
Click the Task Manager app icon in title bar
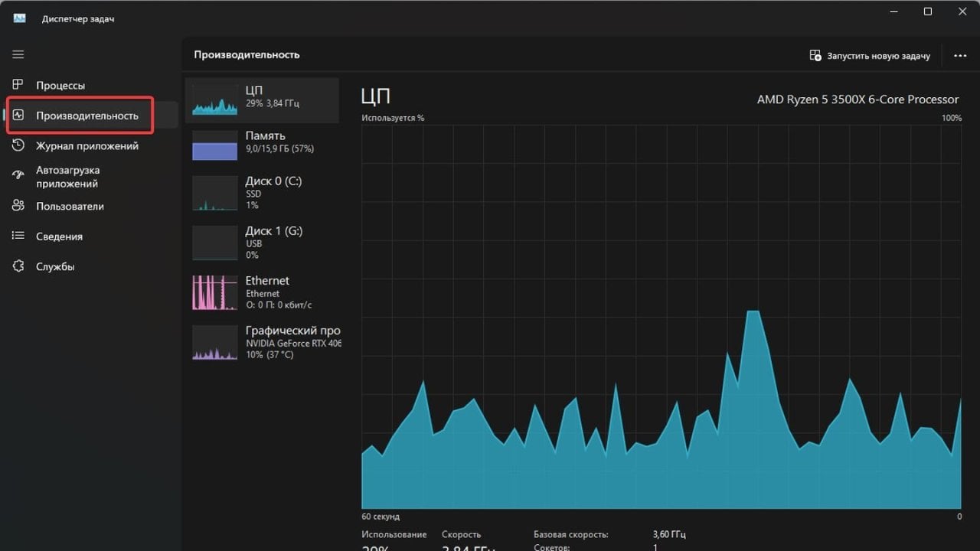[x=20, y=18]
